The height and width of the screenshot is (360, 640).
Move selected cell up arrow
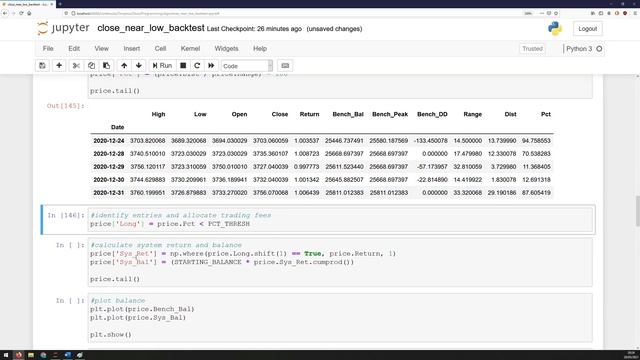124,66
